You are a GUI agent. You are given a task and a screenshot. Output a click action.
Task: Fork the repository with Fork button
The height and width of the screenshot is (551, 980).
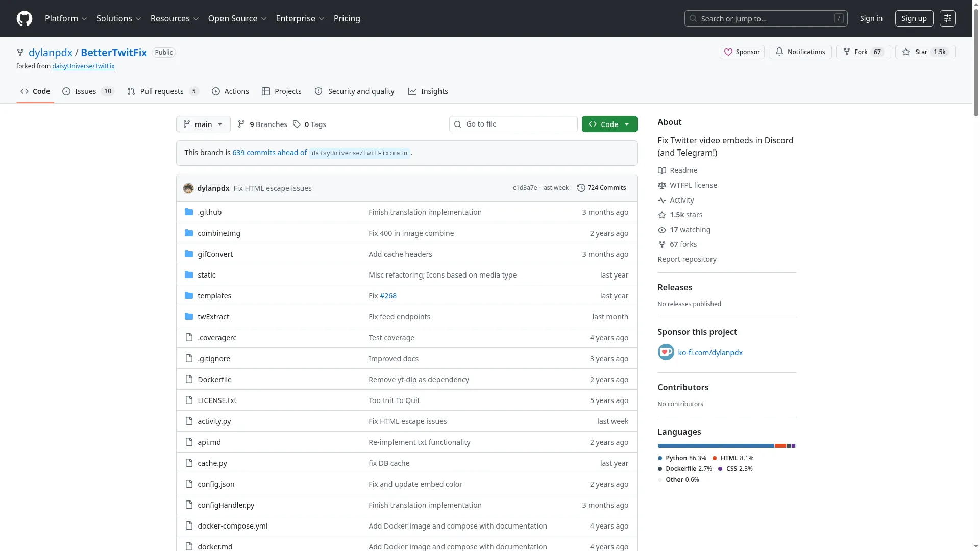pyautogui.click(x=863, y=52)
